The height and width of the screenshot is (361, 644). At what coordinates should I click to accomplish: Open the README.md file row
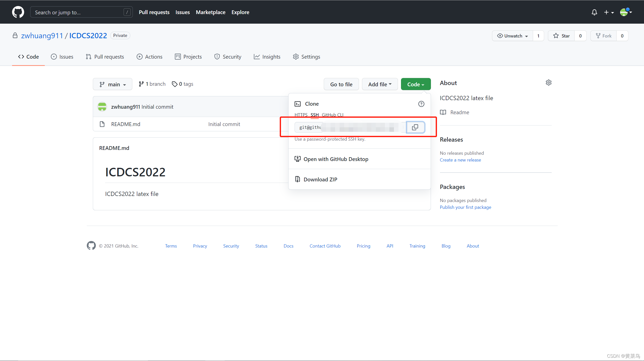[126, 124]
